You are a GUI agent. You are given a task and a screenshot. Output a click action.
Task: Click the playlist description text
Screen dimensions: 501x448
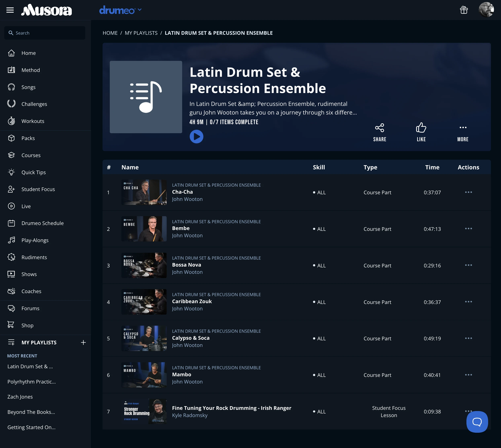click(273, 108)
